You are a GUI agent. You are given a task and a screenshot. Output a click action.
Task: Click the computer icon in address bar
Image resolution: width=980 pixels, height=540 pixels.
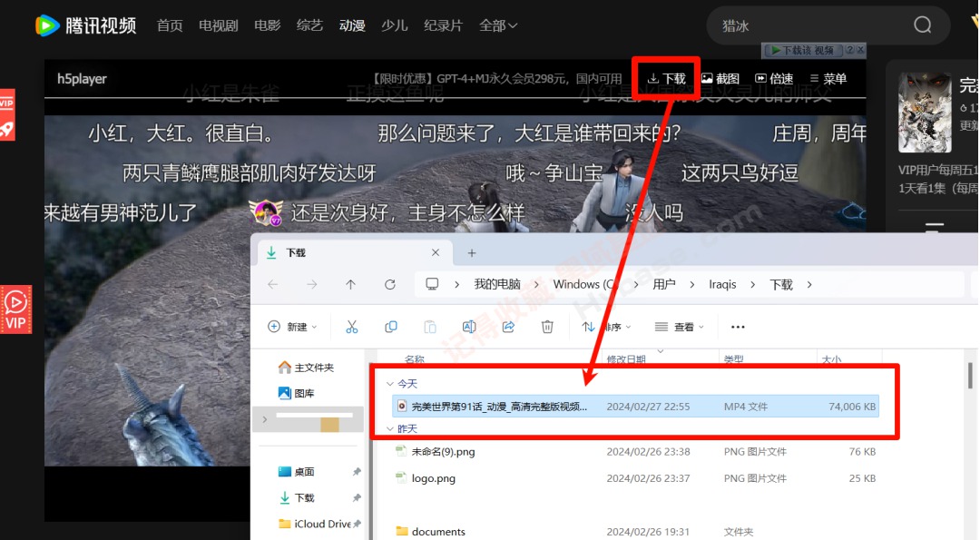(432, 284)
